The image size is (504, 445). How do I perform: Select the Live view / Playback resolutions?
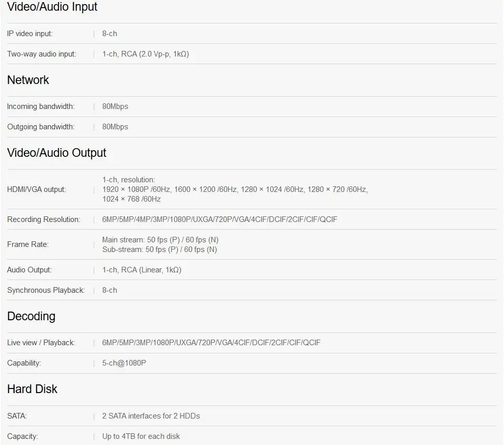(x=211, y=343)
